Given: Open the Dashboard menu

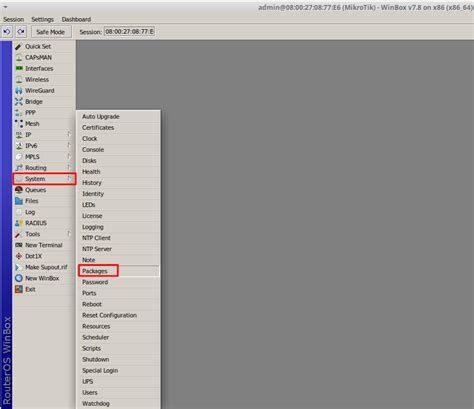Looking at the screenshot, I should 76,19.
